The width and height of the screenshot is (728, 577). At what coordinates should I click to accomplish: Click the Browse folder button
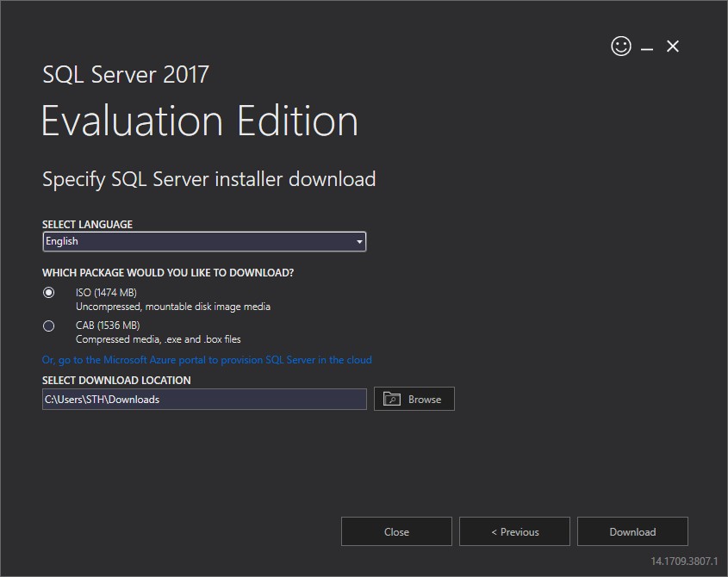click(x=414, y=399)
